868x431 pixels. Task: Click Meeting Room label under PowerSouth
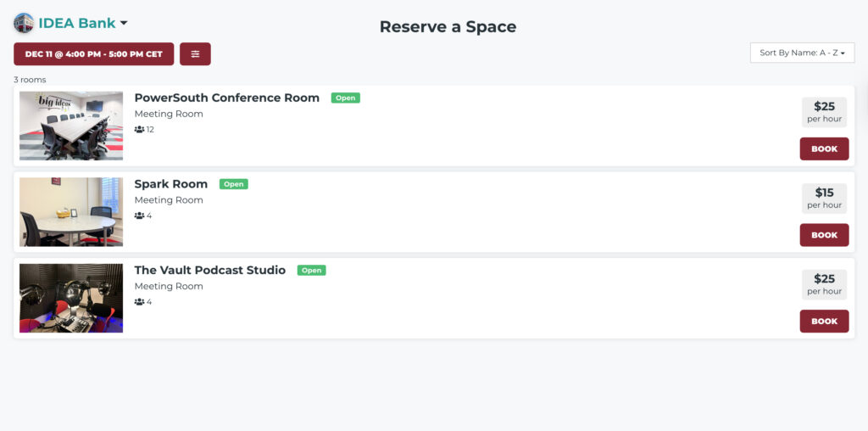pyautogui.click(x=169, y=115)
